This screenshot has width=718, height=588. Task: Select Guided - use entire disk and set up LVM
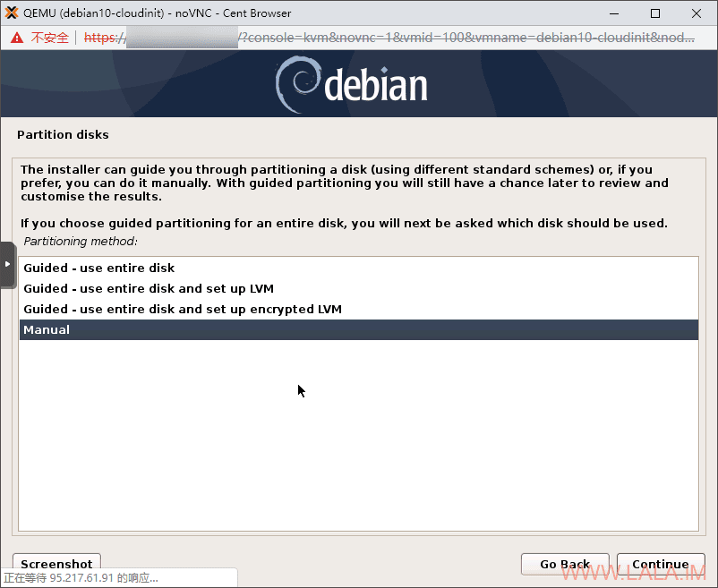(x=359, y=288)
